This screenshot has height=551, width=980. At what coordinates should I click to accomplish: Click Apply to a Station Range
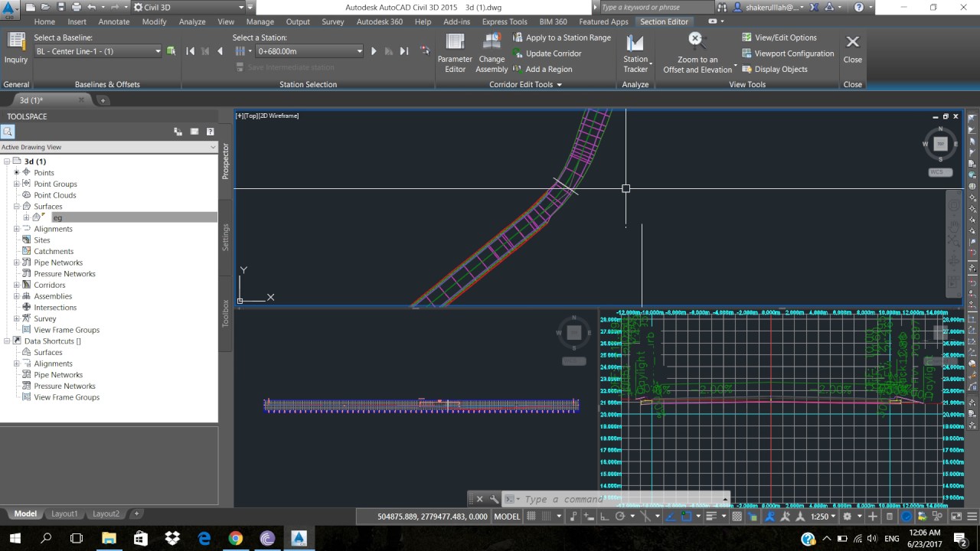561,37
